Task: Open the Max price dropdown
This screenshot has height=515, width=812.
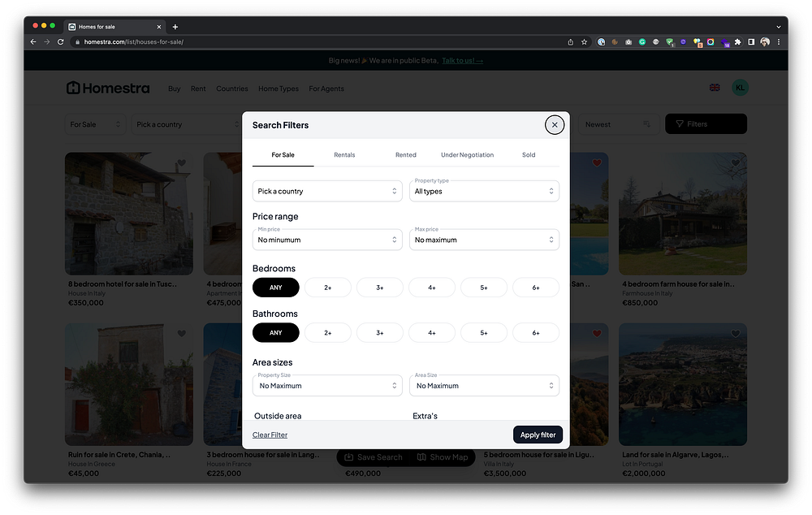Action: click(x=484, y=240)
